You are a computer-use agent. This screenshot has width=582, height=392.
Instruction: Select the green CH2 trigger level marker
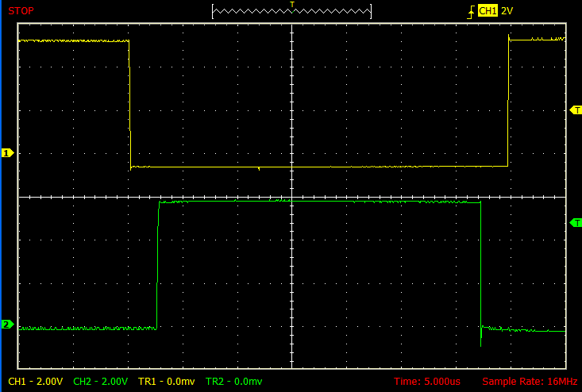click(x=576, y=223)
